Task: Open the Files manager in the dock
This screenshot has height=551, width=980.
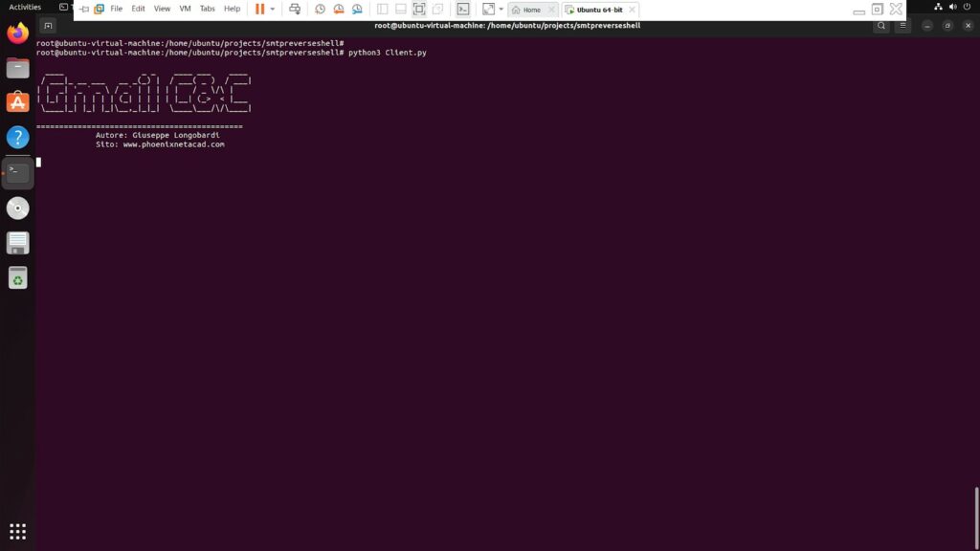Action: click(17, 68)
